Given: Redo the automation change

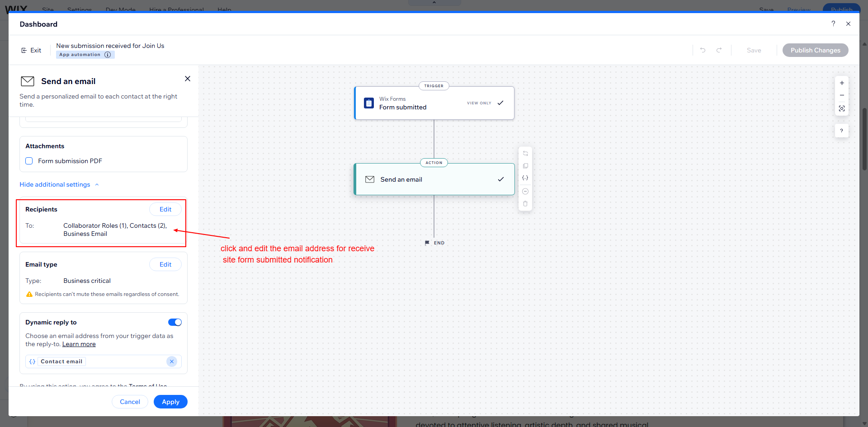Looking at the screenshot, I should click(719, 50).
